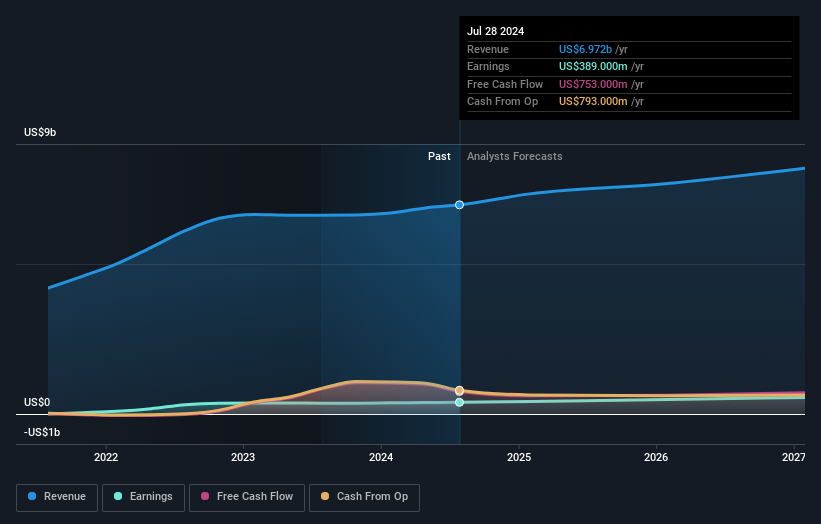Select the 2022 x-axis label
The image size is (821, 524).
[106, 457]
